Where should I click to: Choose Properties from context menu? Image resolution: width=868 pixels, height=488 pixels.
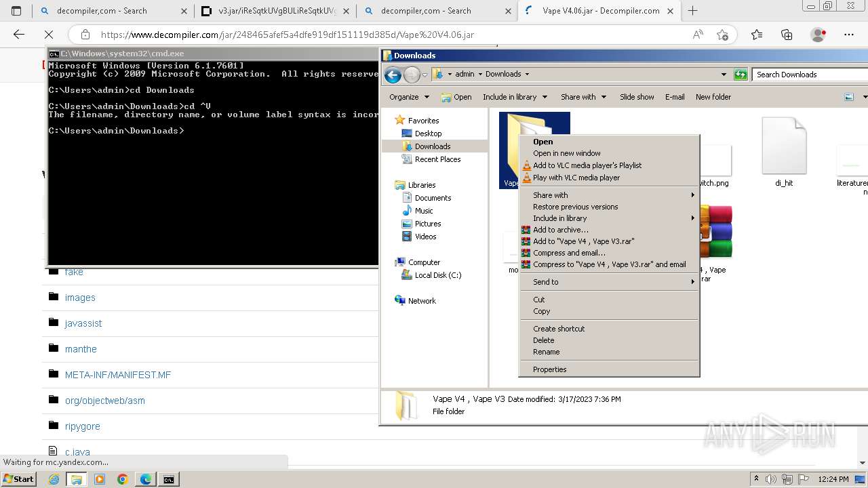point(609,369)
